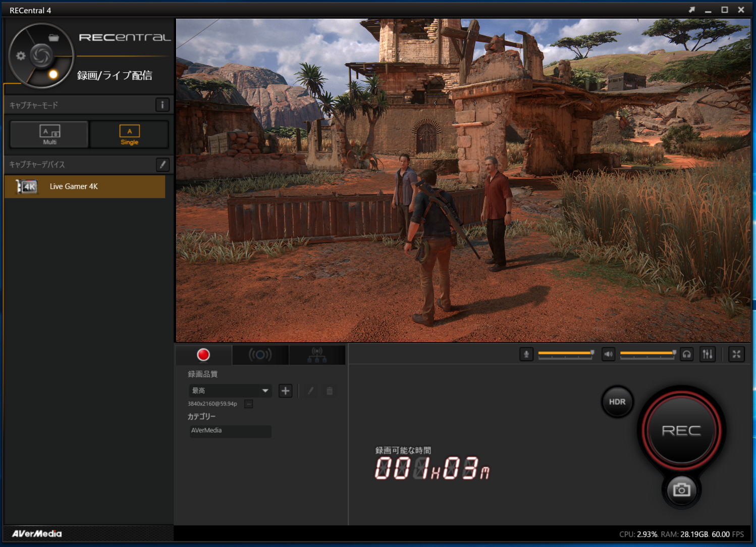
Task: Enter fullscreen preview with expand icon
Action: coord(736,355)
